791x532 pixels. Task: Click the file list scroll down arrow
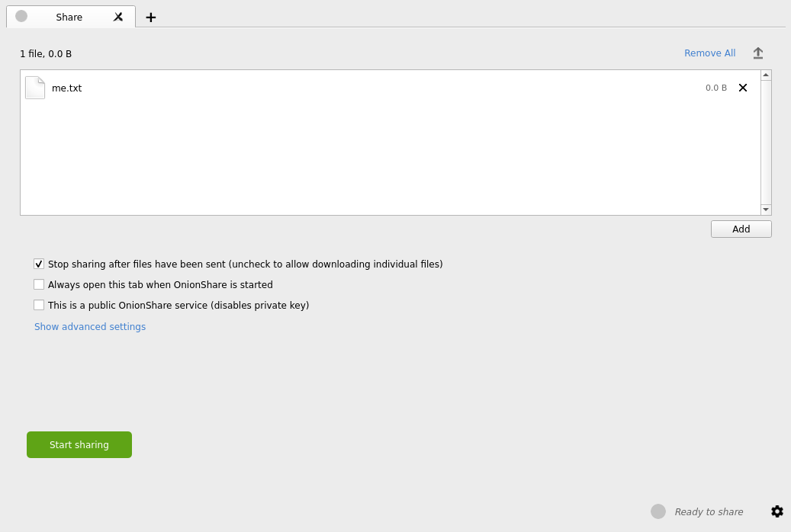pos(766,210)
